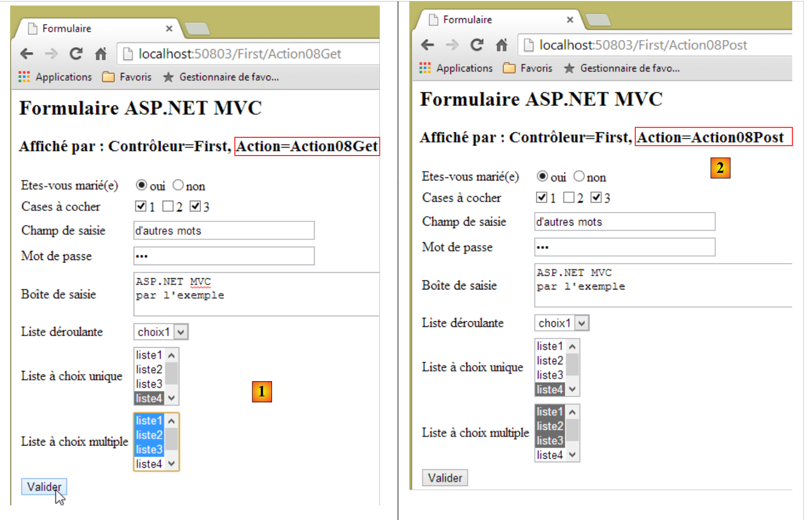Viewport: 812px width, 520px height.
Task: Click the home icon in Action08Post browser
Action: click(501, 45)
